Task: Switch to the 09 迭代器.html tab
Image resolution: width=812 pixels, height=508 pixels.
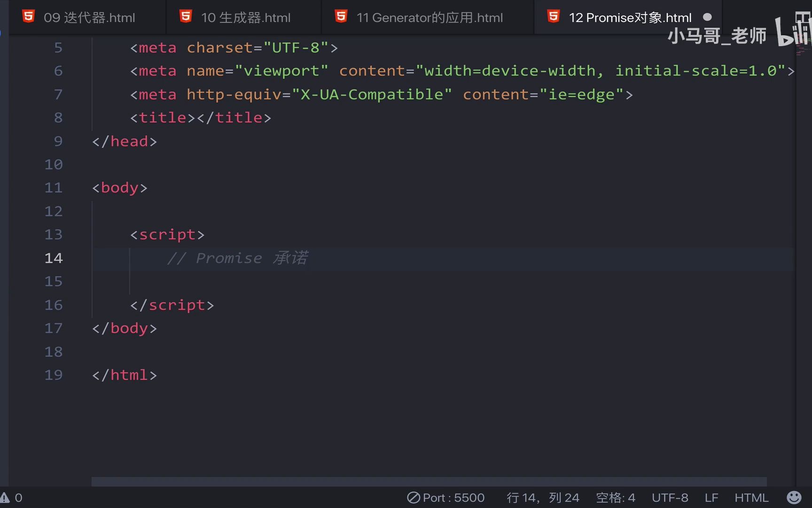Action: pyautogui.click(x=87, y=17)
